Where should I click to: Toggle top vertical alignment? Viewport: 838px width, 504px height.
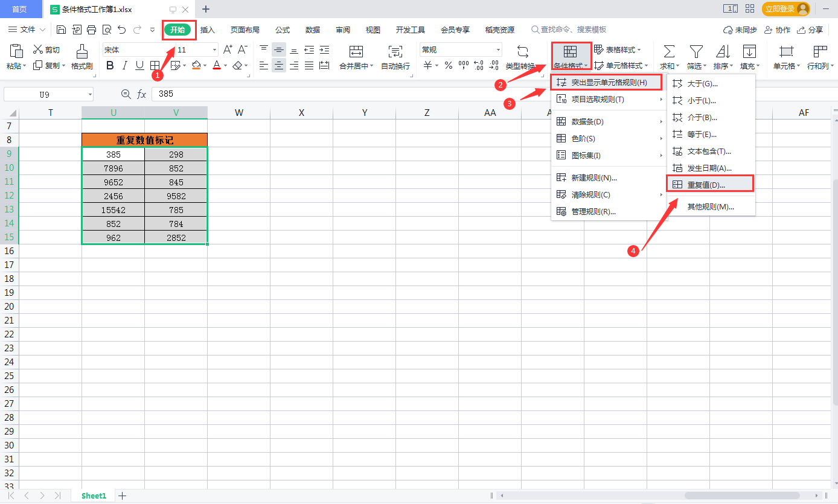point(264,49)
